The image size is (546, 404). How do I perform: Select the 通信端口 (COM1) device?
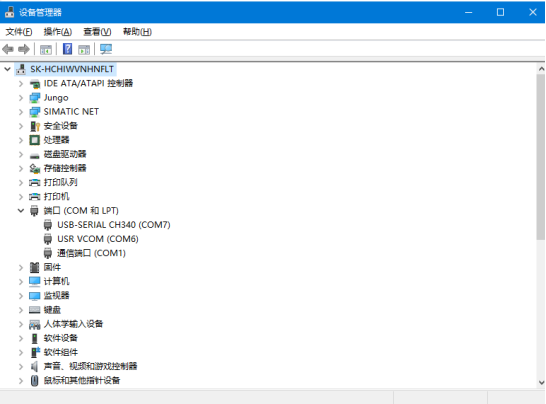(91, 253)
